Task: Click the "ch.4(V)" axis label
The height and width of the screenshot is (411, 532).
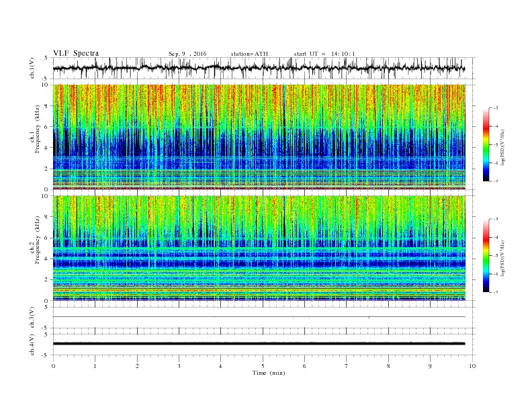Action: (x=32, y=345)
